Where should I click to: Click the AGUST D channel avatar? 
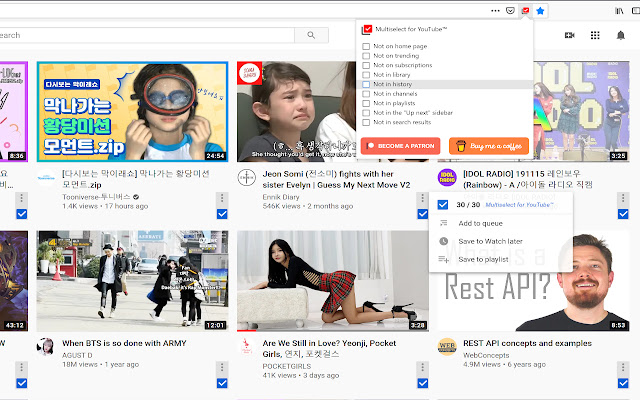45,347
